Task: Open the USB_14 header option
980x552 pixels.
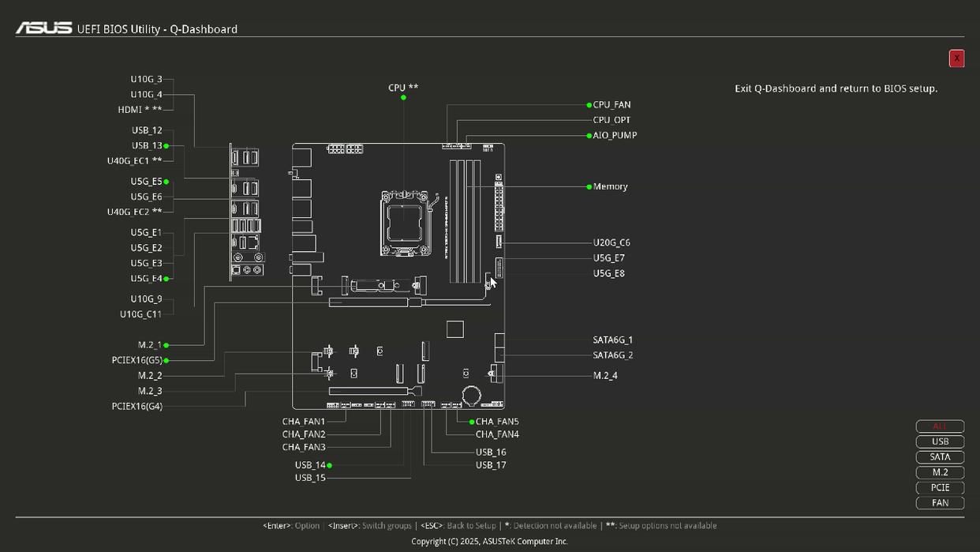Action: tap(310, 465)
